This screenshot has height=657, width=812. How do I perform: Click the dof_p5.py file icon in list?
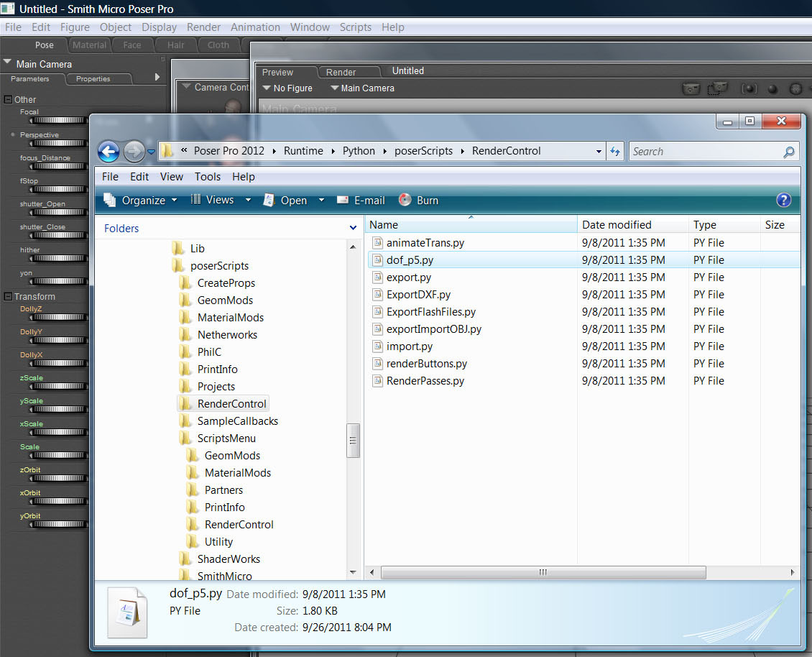click(378, 260)
